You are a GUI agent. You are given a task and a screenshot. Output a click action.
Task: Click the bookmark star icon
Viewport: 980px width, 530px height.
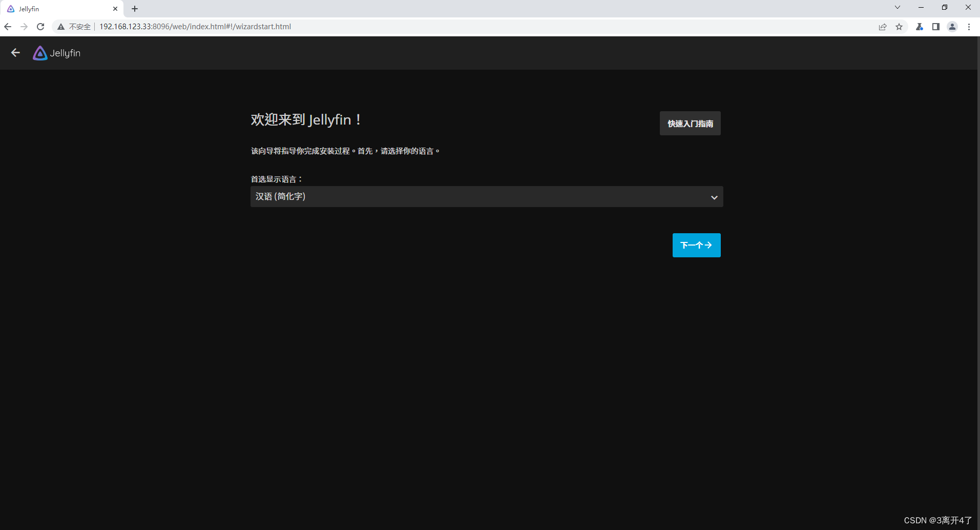click(900, 27)
